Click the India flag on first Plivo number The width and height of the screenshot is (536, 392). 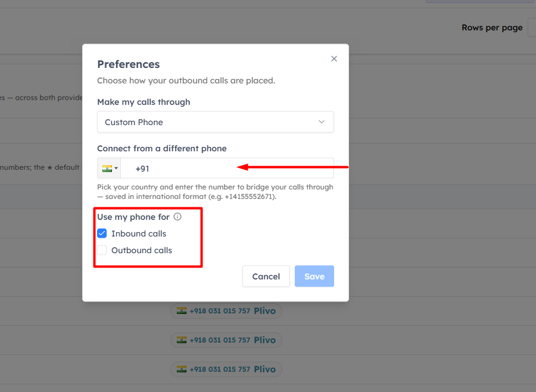point(182,310)
